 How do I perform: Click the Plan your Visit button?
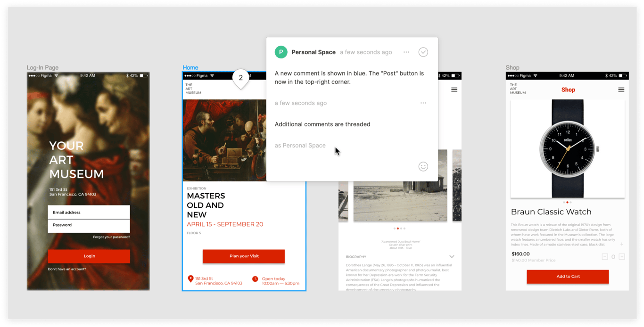(244, 256)
